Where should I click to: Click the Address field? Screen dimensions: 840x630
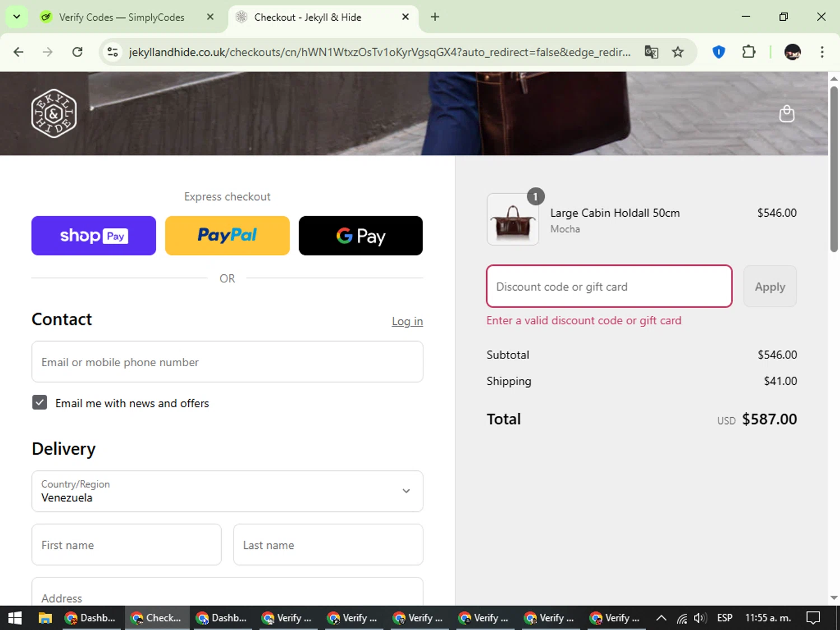[227, 592]
